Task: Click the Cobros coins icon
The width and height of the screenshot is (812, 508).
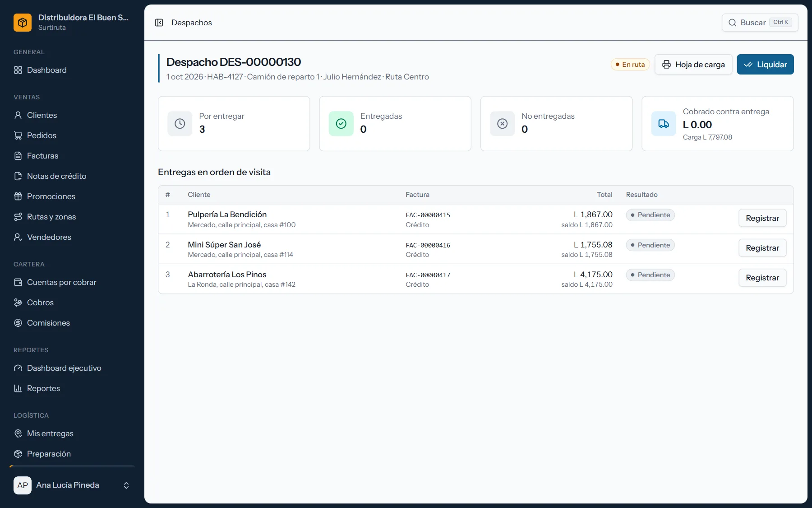Action: pos(18,303)
